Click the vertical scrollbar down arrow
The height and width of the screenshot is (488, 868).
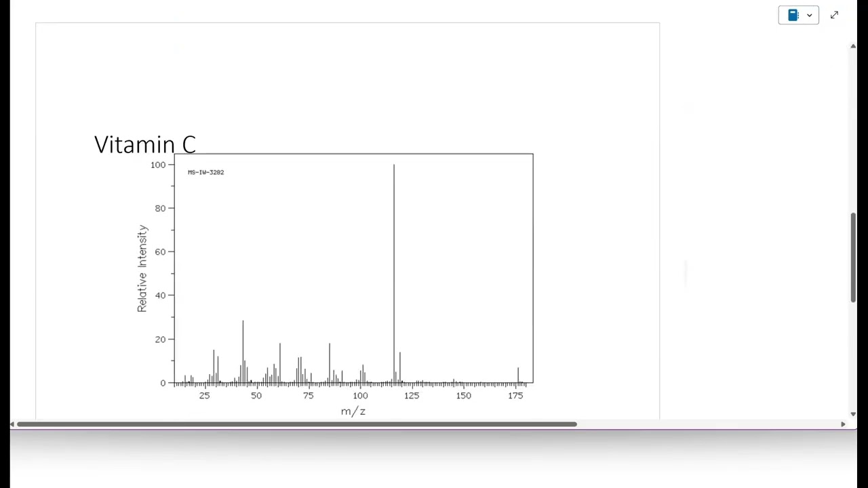853,413
